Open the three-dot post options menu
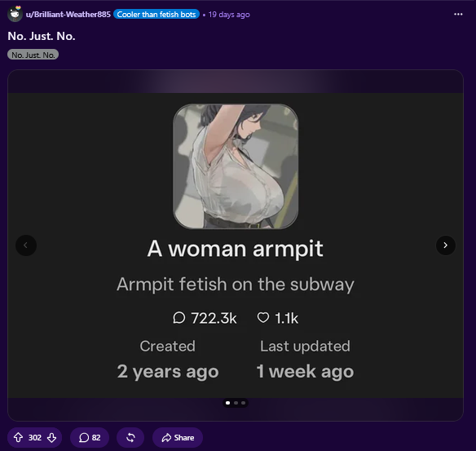The height and width of the screenshot is (451, 476). point(458,15)
